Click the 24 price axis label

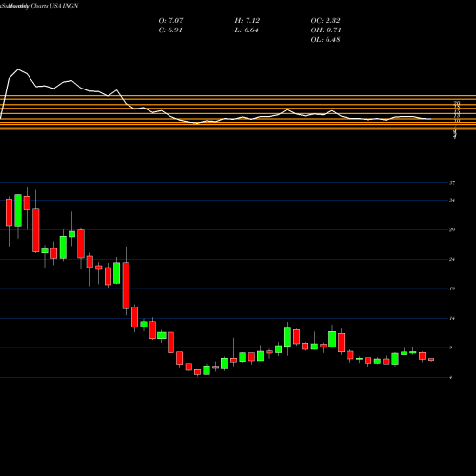[x=452, y=259]
